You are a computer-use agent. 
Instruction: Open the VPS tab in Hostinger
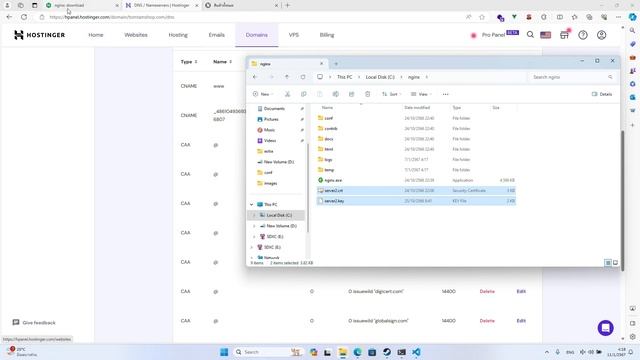pyautogui.click(x=294, y=35)
